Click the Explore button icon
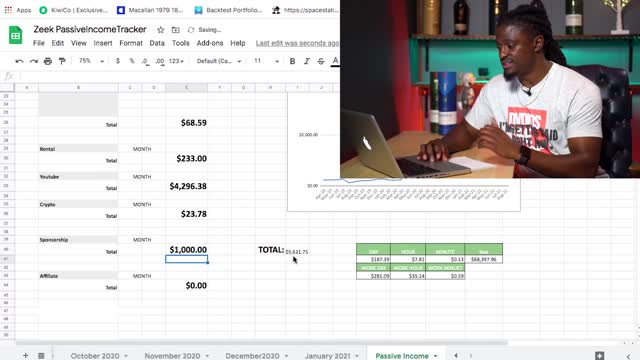Screen dimensions: 640x360 pyautogui.click(x=599, y=356)
